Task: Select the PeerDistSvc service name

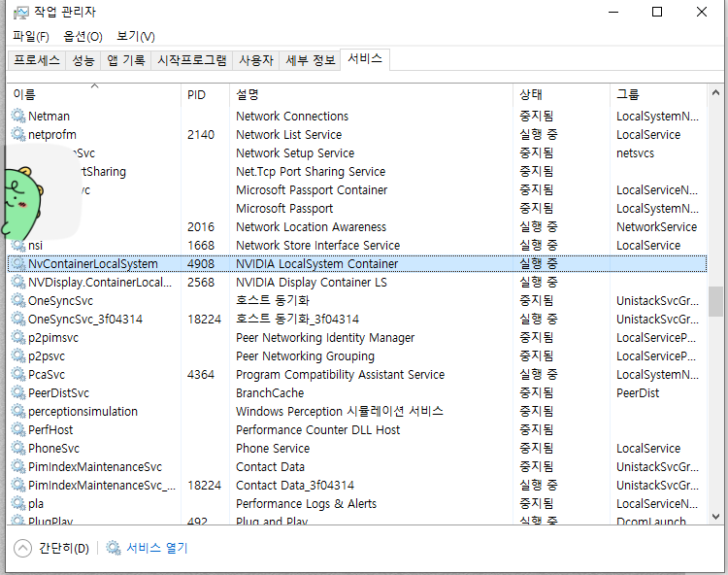Action: coord(58,393)
